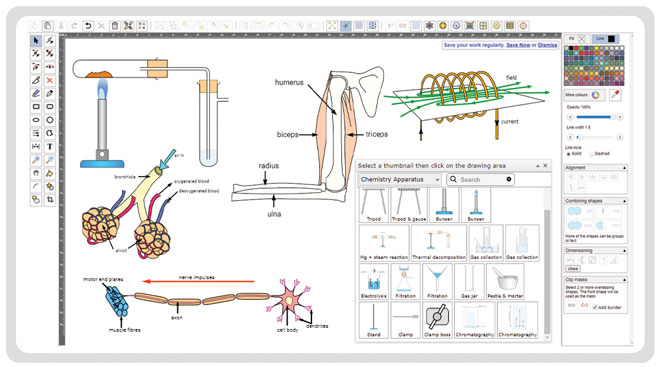Switch to the Fill colour mode

click(576, 39)
